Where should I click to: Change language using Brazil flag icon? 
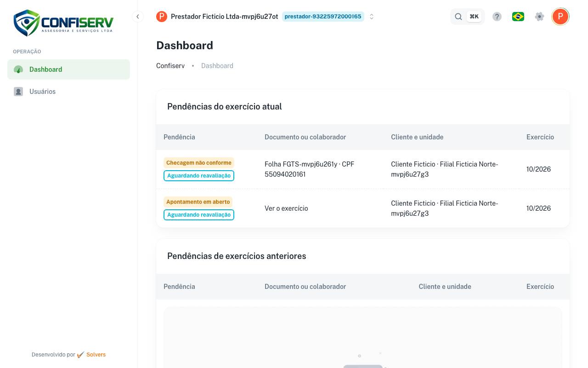pyautogui.click(x=518, y=17)
